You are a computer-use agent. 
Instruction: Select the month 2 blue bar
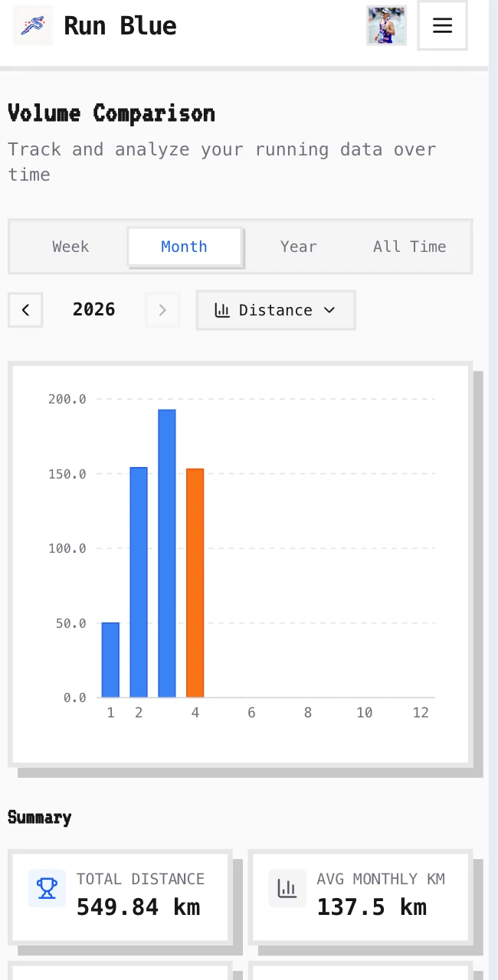[139, 582]
